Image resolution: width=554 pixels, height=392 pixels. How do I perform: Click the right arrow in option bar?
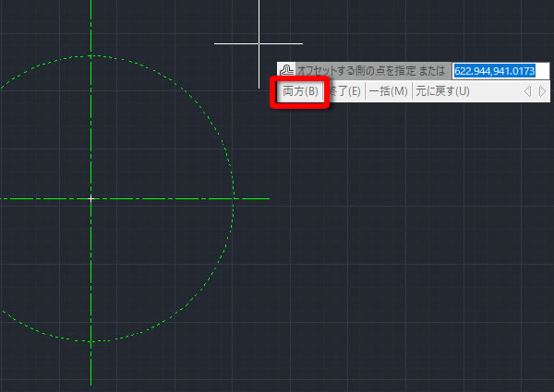point(542,91)
